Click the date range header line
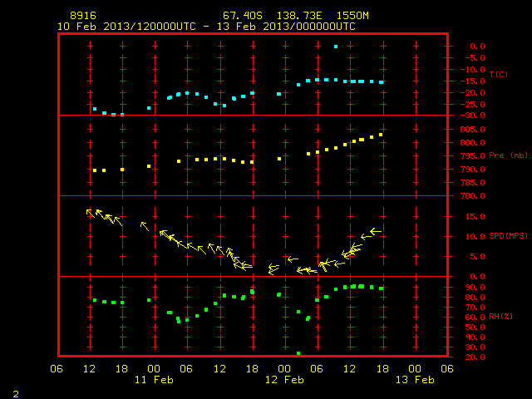 206,27
